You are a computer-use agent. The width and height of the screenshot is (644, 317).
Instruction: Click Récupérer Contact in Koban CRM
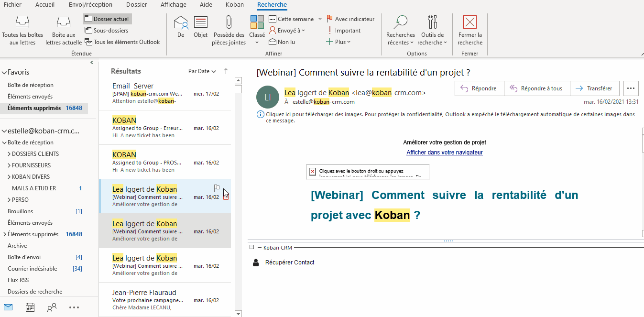(x=290, y=262)
